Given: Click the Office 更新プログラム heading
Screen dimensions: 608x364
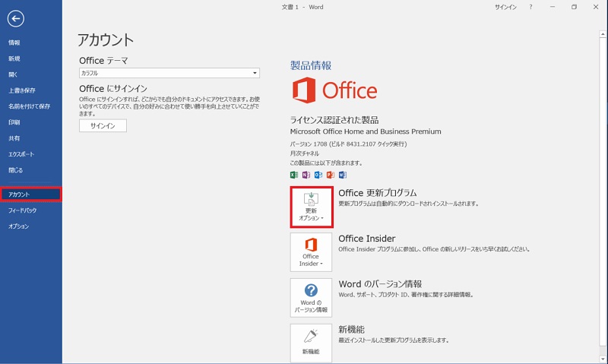Looking at the screenshot, I should tap(377, 193).
